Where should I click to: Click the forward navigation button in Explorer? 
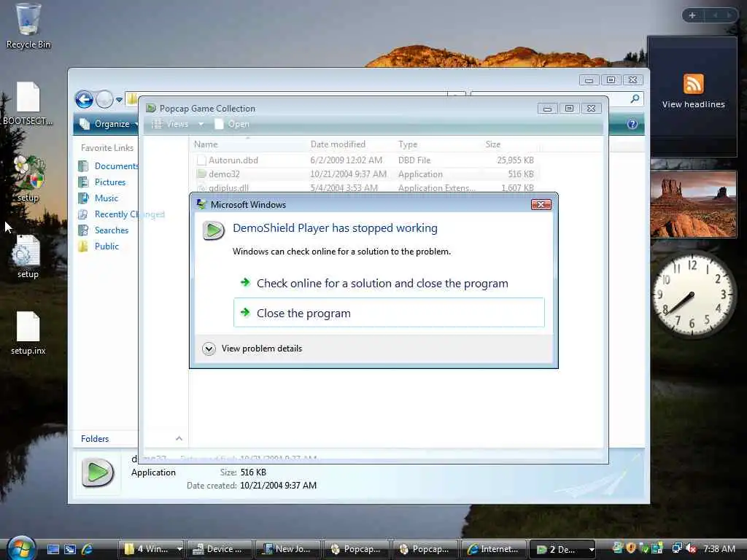(104, 99)
